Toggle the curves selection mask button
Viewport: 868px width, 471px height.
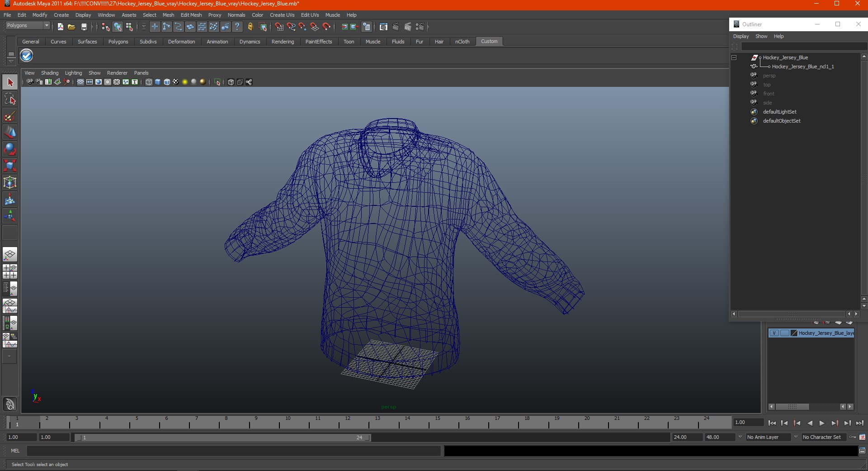pyautogui.click(x=179, y=27)
